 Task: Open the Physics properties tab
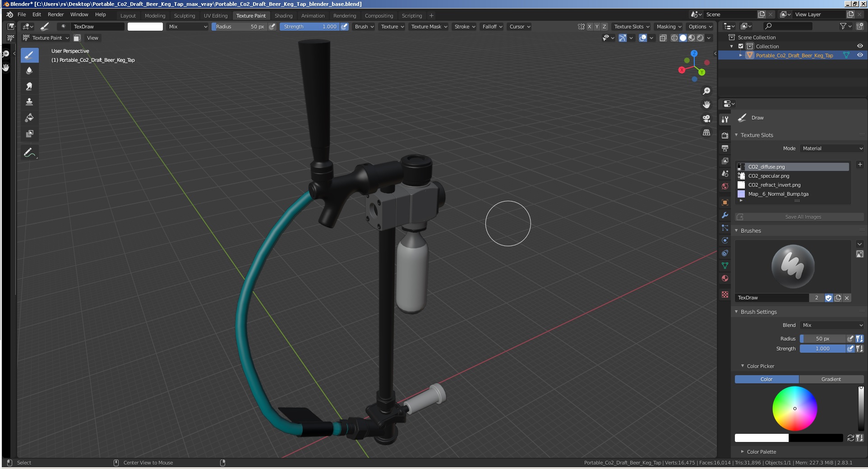coord(725,240)
